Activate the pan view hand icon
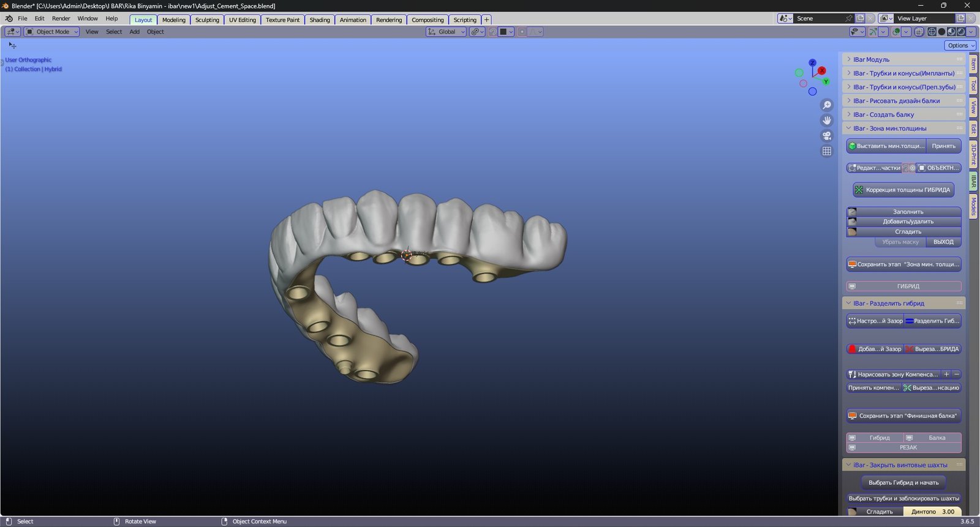 827,121
